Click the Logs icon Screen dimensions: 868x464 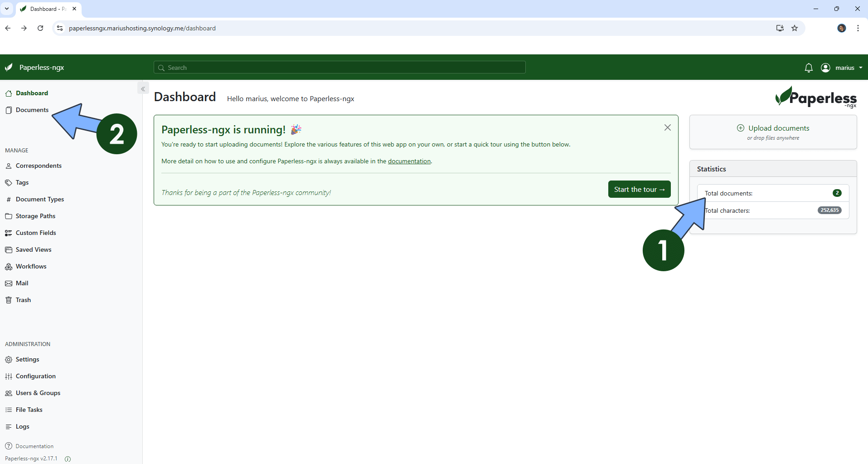coord(9,427)
